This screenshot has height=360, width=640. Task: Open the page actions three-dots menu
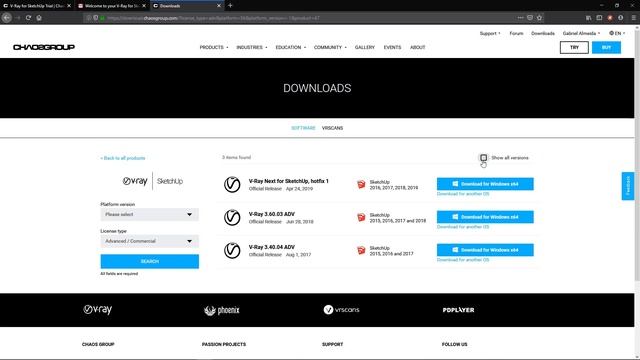pos(520,18)
